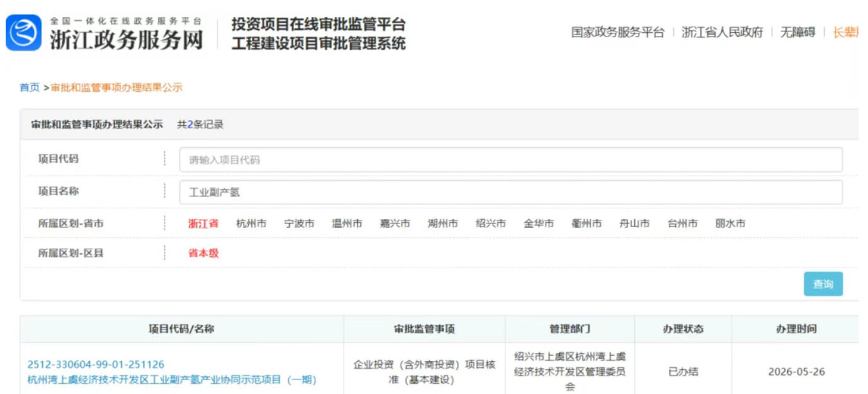Select 杭州市 region filter
This screenshot has width=868, height=394.
click(x=251, y=223)
